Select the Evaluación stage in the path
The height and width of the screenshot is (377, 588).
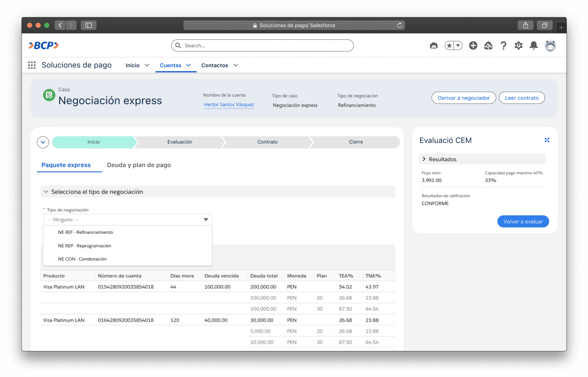pos(180,142)
